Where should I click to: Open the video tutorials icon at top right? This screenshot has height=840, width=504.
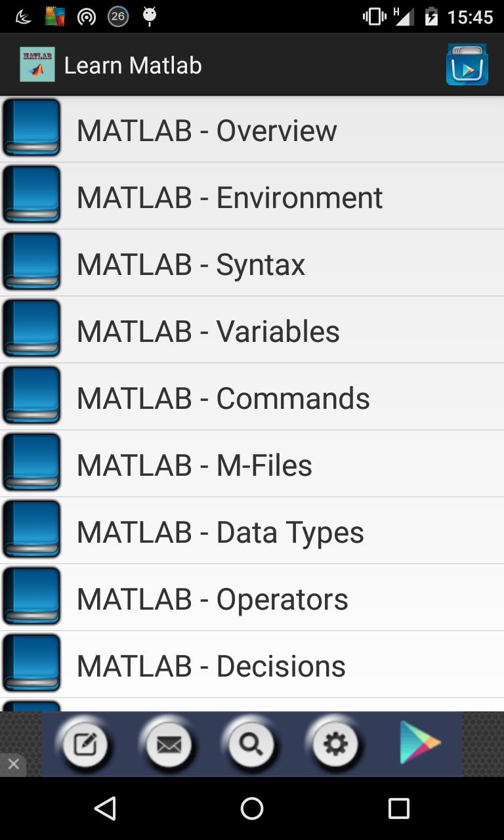coord(467,64)
